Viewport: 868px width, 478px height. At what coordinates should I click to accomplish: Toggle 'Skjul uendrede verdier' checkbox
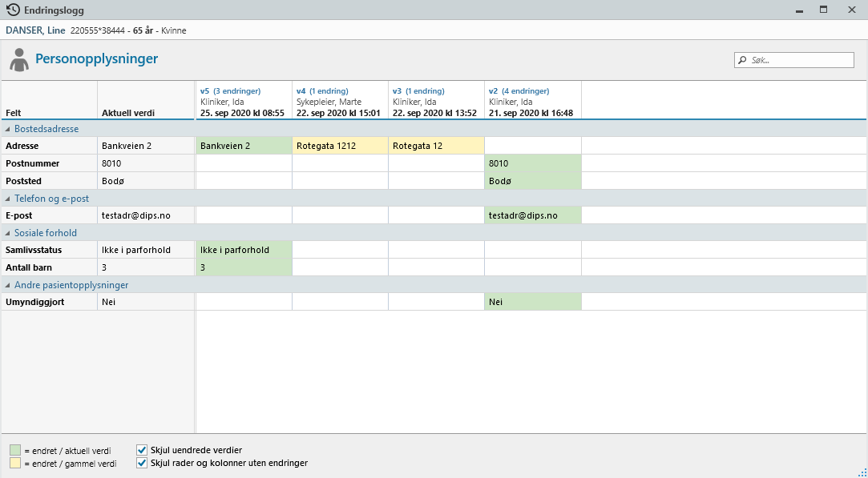point(142,450)
